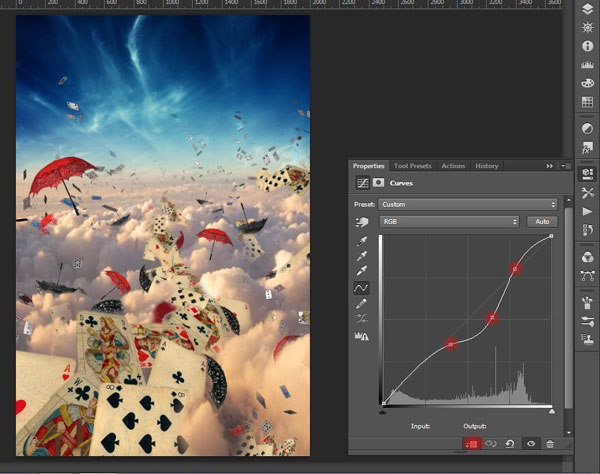Screen dimensions: 600x474
Task: Pick the white point eyedropper
Action: (x=362, y=271)
